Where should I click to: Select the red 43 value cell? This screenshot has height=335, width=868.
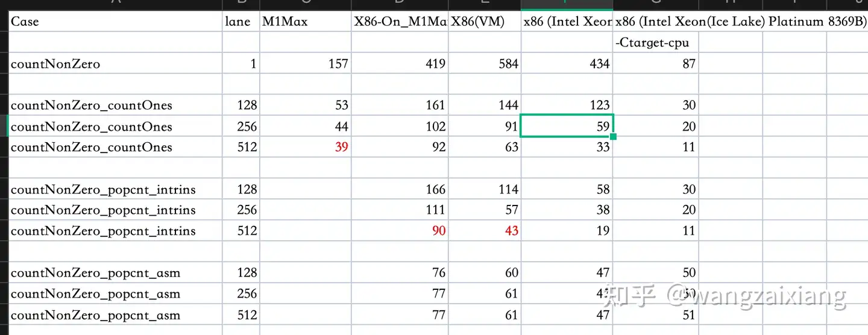485,231
